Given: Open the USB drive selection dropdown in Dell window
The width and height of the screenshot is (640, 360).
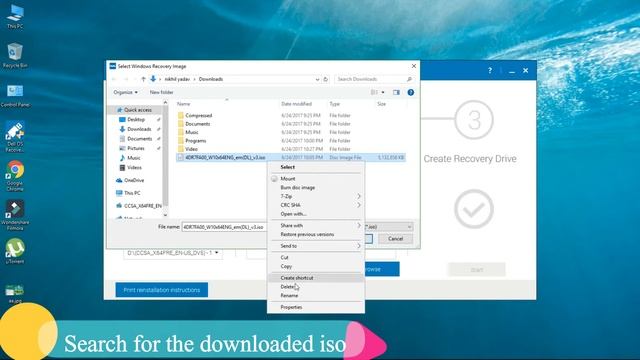Looking at the screenshot, I should tap(173, 253).
